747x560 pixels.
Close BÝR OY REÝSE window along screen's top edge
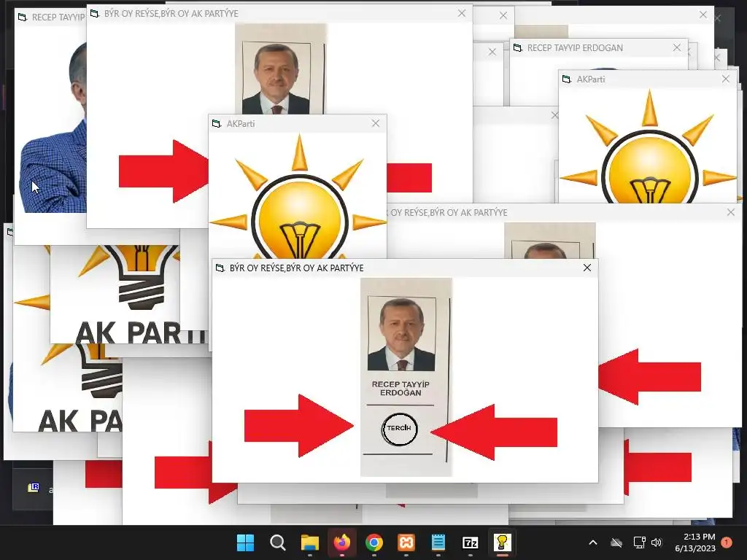coord(462,13)
